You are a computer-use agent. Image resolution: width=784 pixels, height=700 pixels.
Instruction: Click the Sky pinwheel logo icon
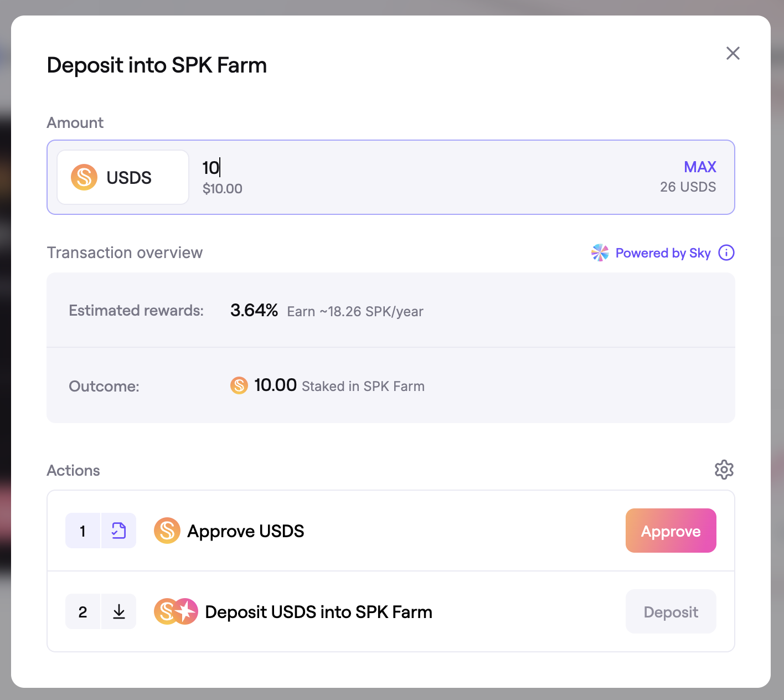point(600,253)
